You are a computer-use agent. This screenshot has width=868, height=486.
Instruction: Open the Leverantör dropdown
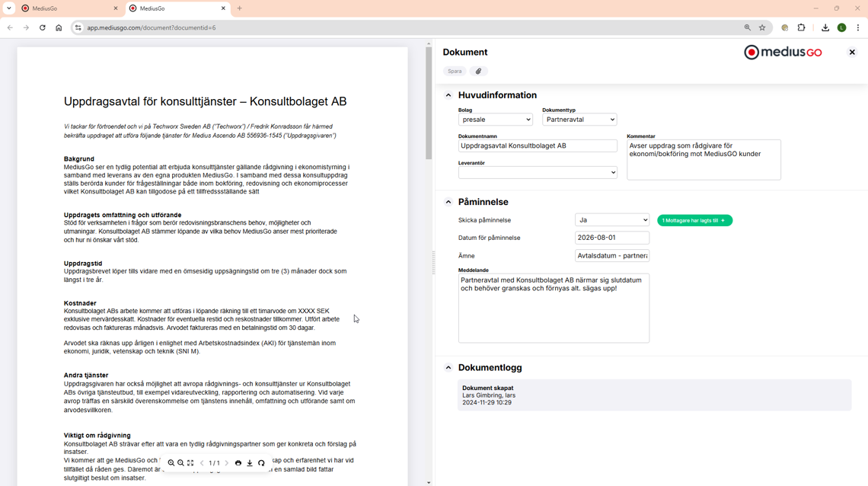tap(538, 172)
